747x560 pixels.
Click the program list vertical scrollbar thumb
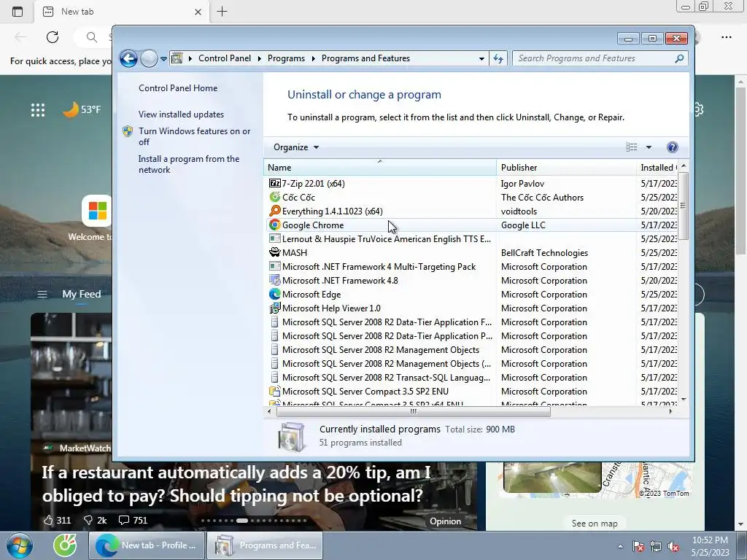[683, 206]
